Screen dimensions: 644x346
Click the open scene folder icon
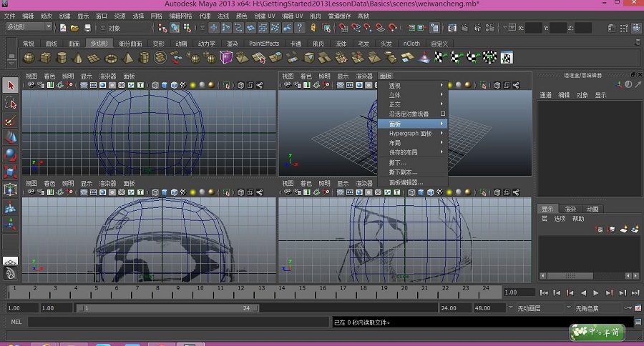(x=74, y=28)
